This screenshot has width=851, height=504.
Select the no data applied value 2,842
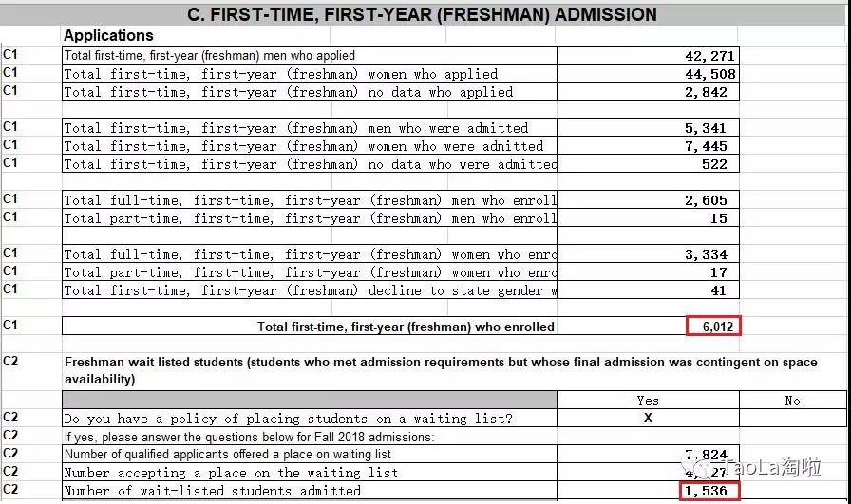coord(709,92)
